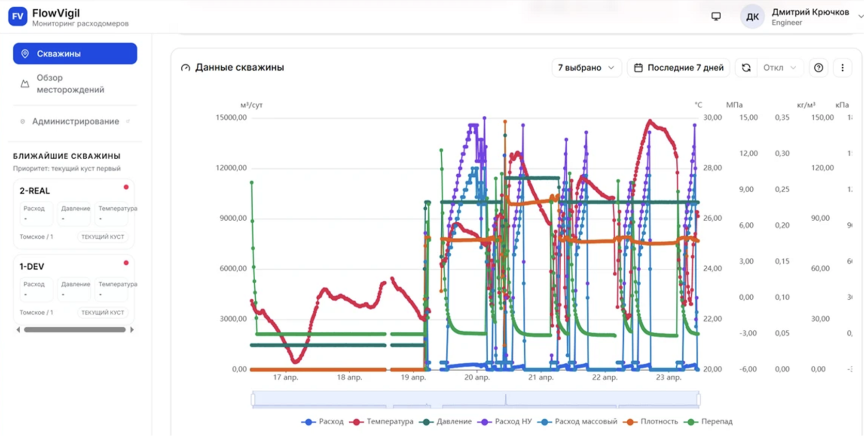Click the gauge icon beside Данные скважины
Screen dimensions: 868x444
185,68
